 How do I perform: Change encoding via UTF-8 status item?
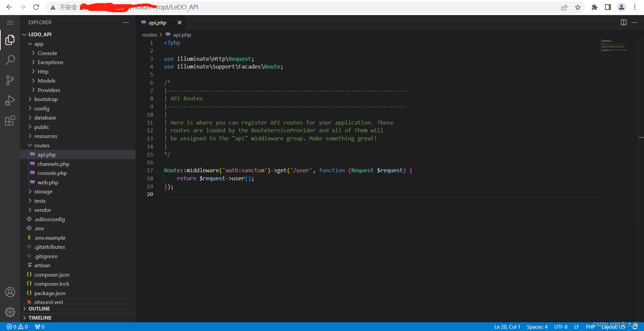561,327
